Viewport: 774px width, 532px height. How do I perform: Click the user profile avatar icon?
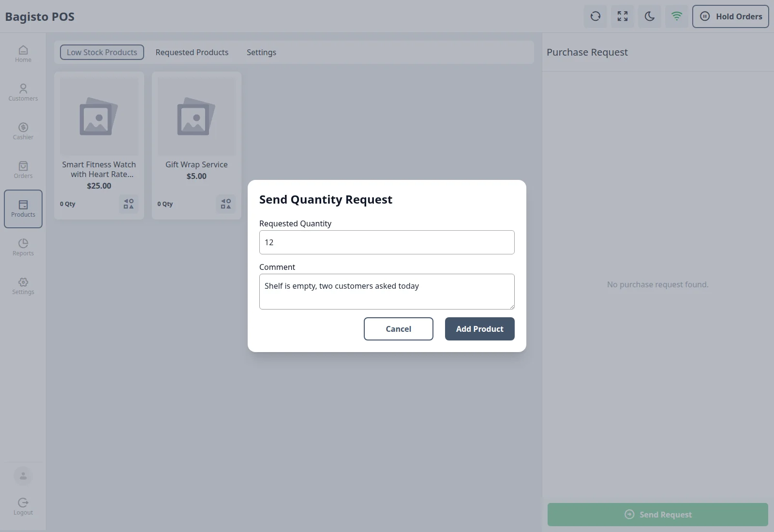click(x=23, y=476)
